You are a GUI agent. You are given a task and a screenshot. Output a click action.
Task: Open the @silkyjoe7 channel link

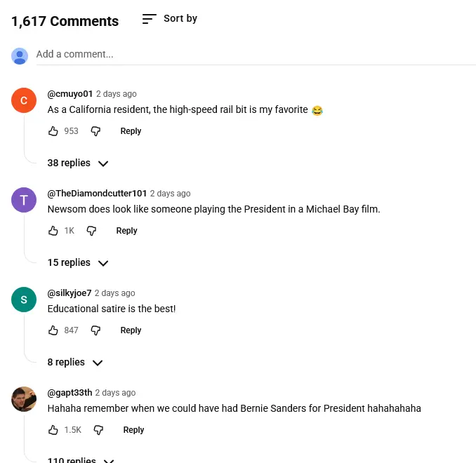pos(70,293)
